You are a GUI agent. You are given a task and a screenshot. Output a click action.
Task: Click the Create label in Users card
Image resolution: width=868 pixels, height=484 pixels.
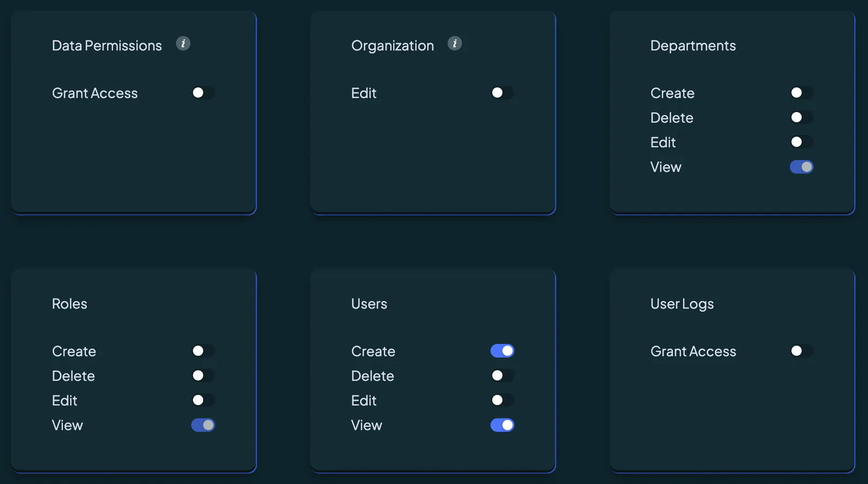pyautogui.click(x=373, y=351)
